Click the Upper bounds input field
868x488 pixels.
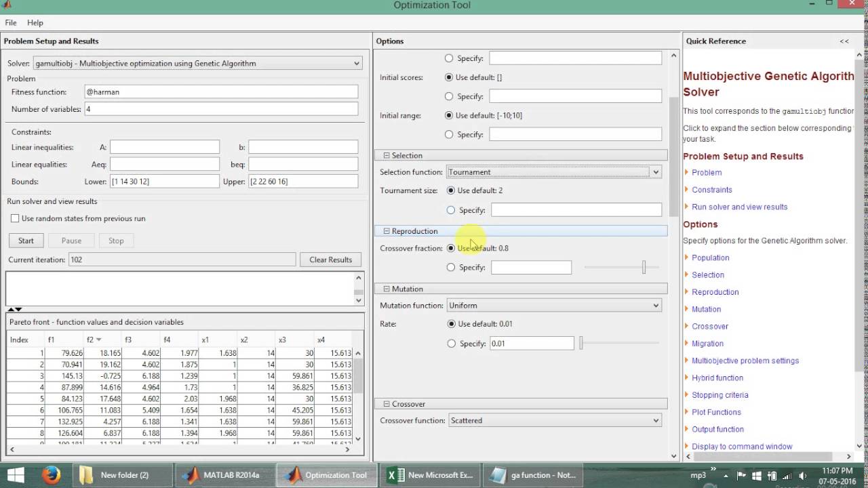tap(303, 182)
